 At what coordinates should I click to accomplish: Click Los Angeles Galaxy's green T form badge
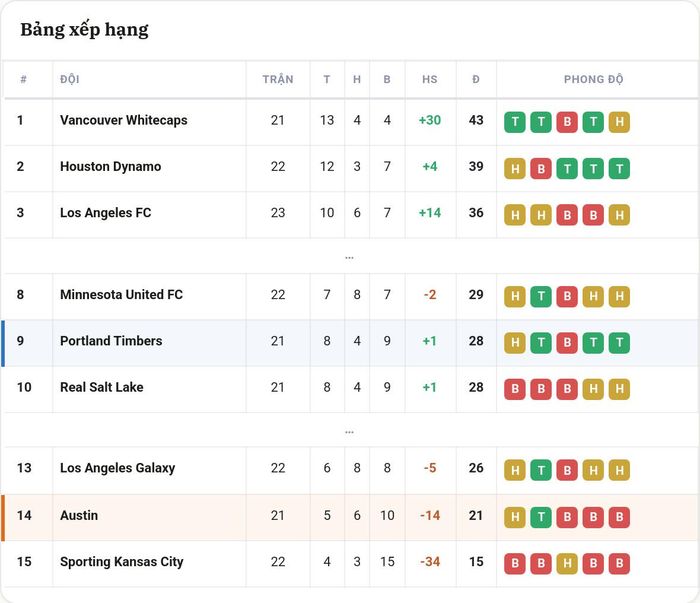click(541, 470)
